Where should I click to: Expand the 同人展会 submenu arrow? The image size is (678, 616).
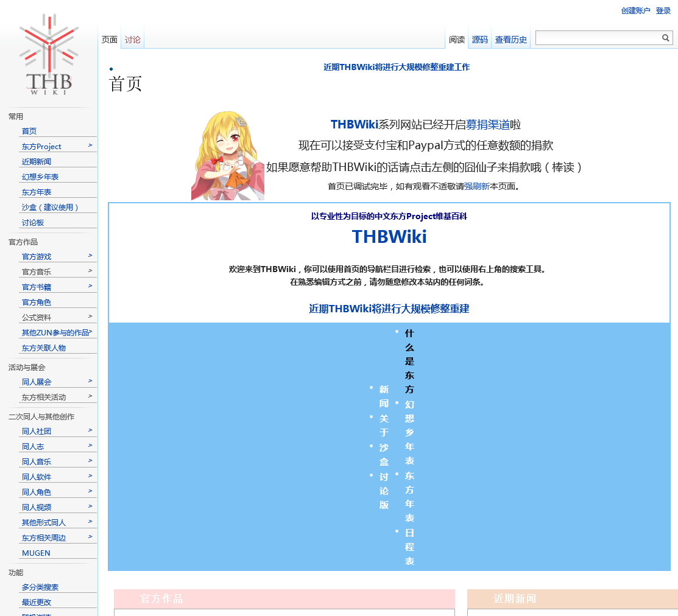coord(90,380)
